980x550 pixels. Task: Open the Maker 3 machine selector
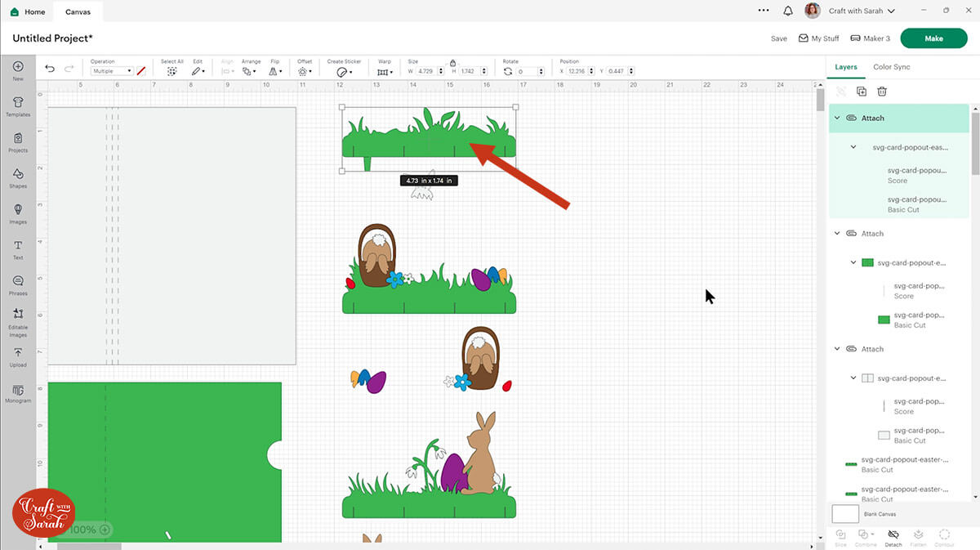tap(871, 38)
